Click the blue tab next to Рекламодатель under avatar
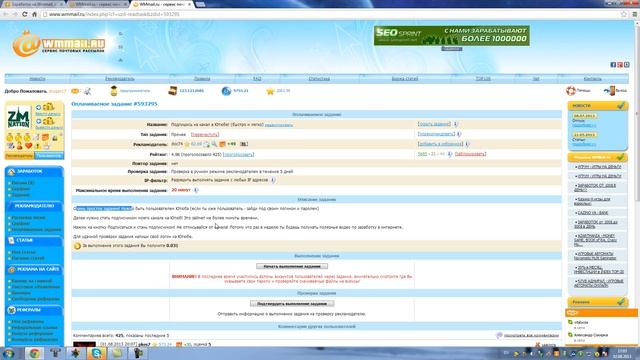Screen dimensions: 640x360 tap(49, 156)
